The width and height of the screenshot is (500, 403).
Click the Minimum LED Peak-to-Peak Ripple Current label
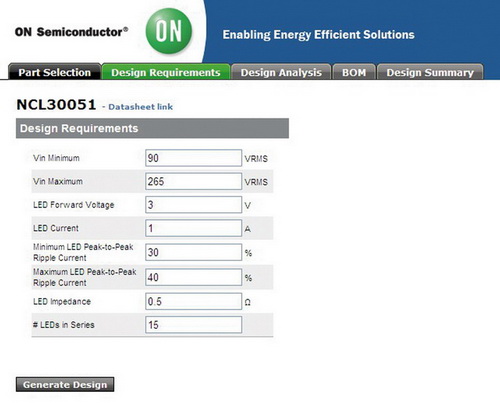[83, 252]
